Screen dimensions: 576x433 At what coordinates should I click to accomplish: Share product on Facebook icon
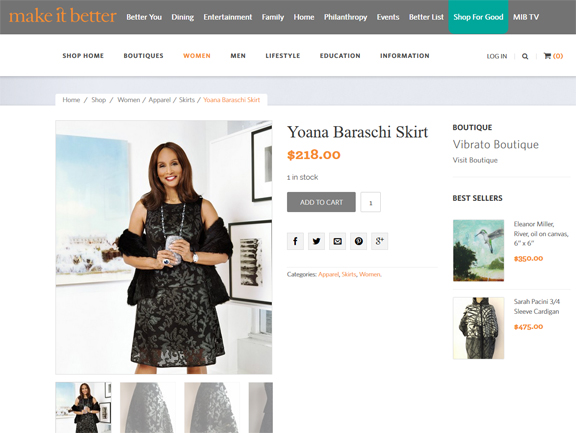point(295,241)
